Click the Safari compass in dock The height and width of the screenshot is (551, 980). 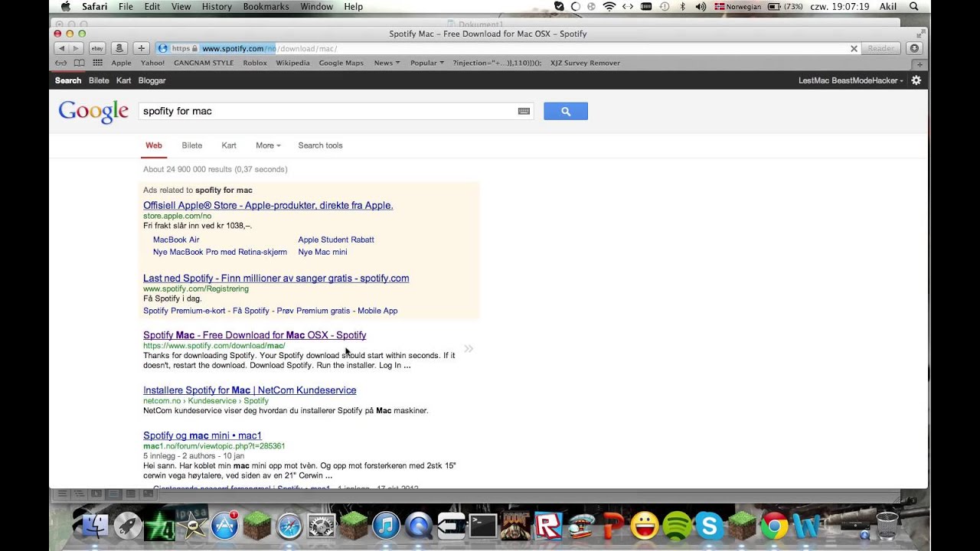[x=289, y=526]
